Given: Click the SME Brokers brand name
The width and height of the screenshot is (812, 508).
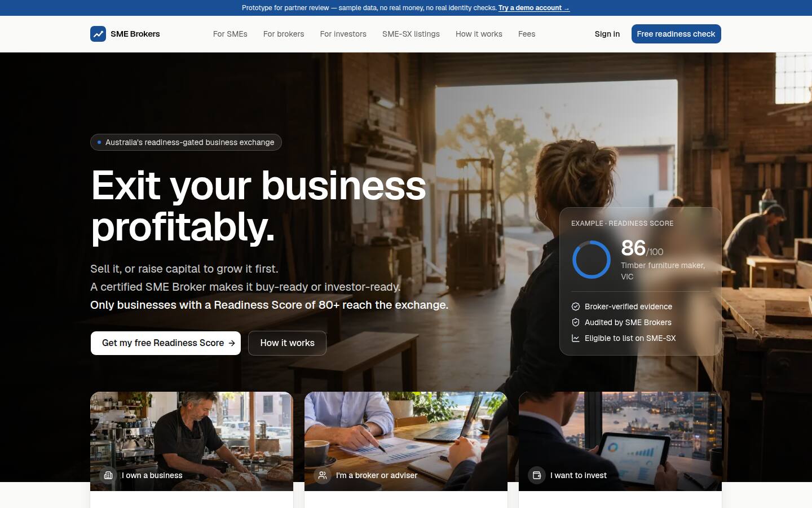Looking at the screenshot, I should tap(135, 34).
